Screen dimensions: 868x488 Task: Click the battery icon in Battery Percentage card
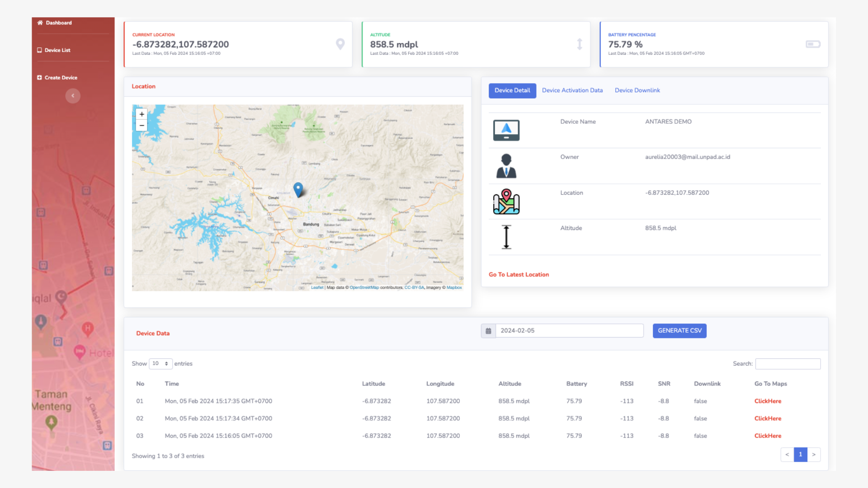(812, 44)
